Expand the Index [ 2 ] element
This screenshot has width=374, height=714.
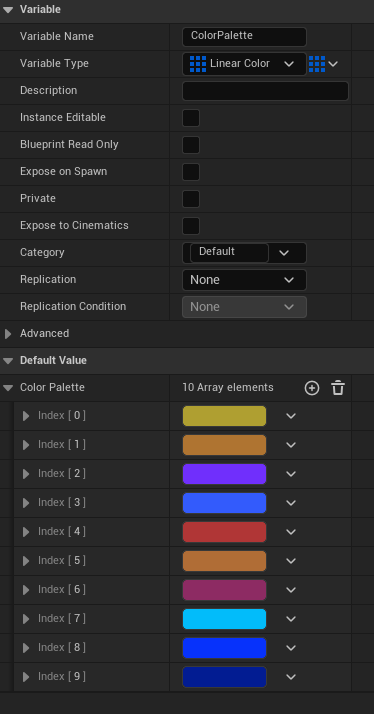pyautogui.click(x=26, y=474)
